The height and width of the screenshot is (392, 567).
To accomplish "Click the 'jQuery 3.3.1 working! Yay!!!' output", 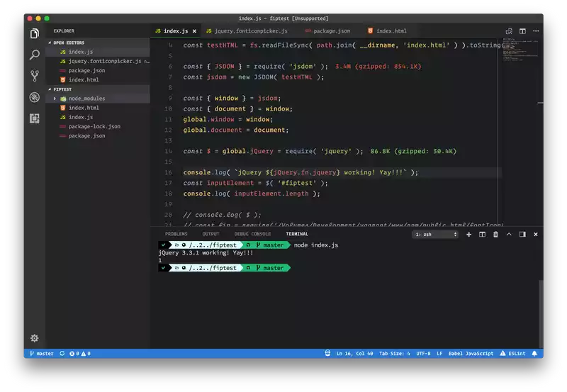I will pos(206,253).
